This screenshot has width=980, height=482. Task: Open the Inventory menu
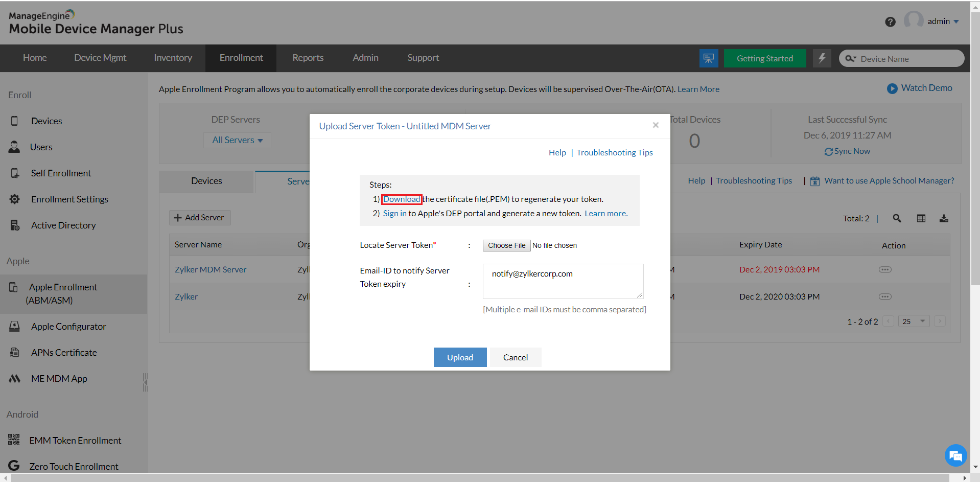click(x=173, y=58)
